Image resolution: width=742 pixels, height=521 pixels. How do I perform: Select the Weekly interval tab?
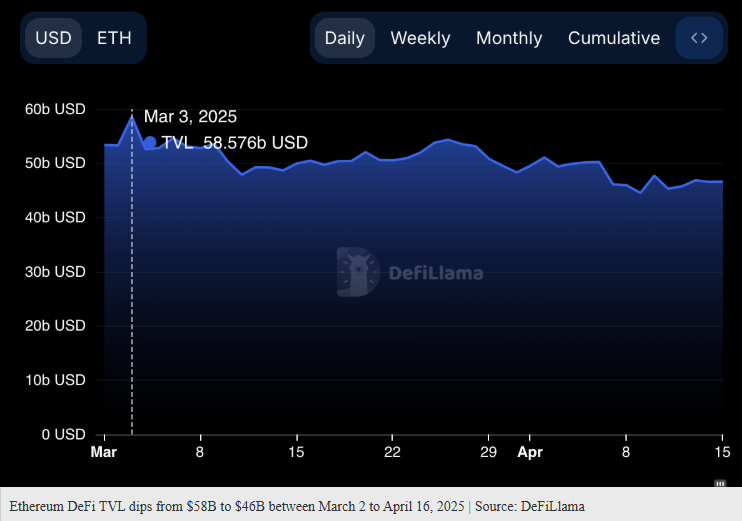[x=420, y=38]
